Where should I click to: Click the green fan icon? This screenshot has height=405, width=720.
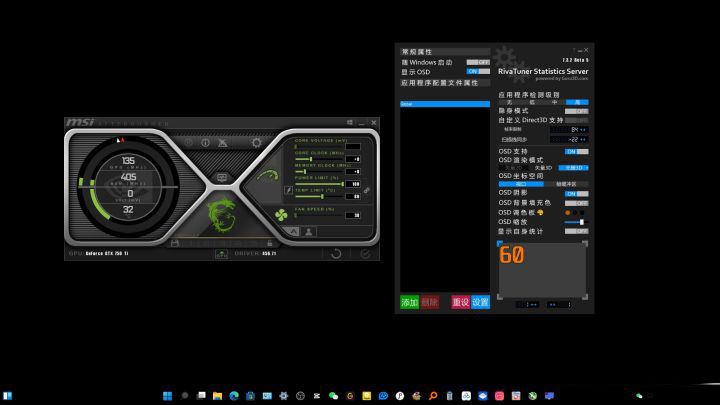coord(281,213)
